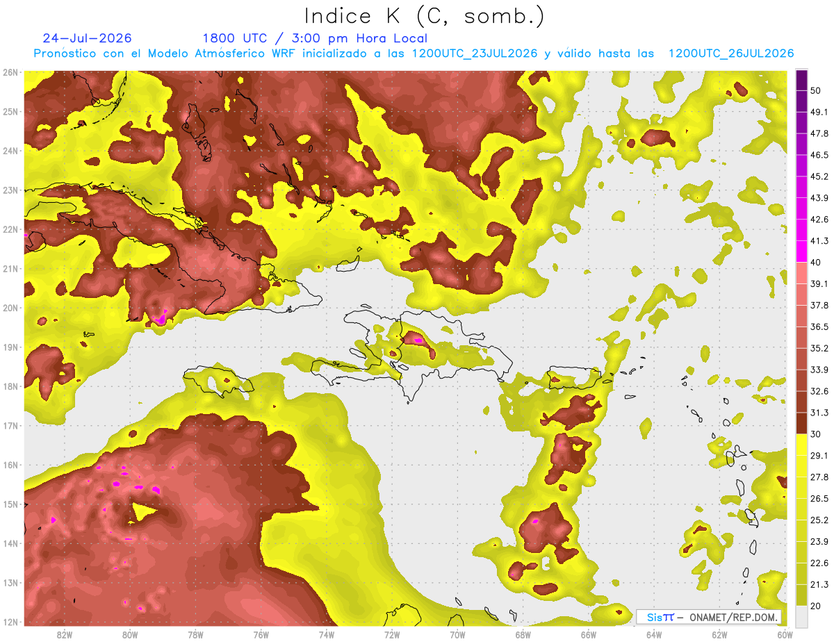Pick the dark purple swatch above 50
The image size is (834, 644).
pyautogui.click(x=801, y=80)
